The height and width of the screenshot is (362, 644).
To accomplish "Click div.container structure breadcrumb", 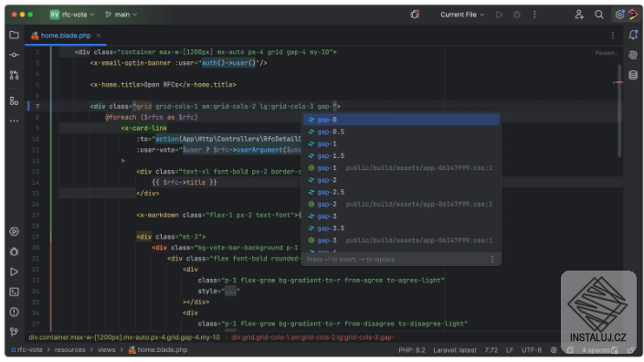I will coord(124,337).
